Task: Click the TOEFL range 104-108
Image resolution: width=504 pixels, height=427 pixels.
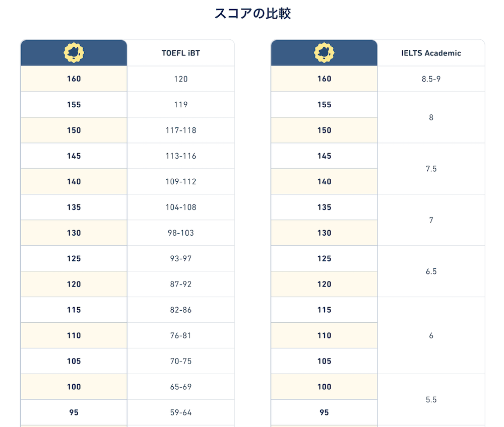Action: [x=180, y=207]
